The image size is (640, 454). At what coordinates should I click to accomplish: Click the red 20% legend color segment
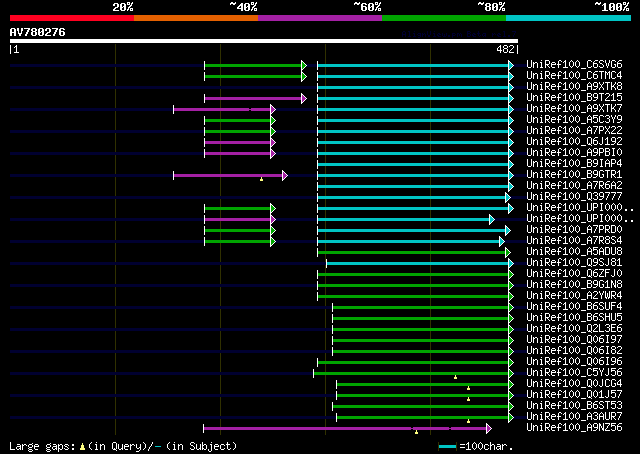coord(72,18)
